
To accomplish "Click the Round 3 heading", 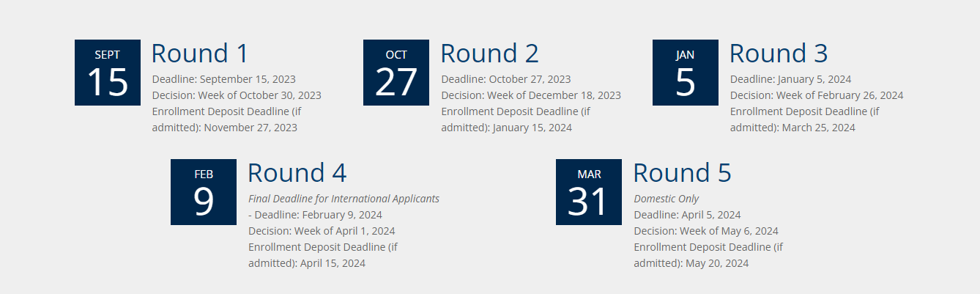I will point(779,54).
